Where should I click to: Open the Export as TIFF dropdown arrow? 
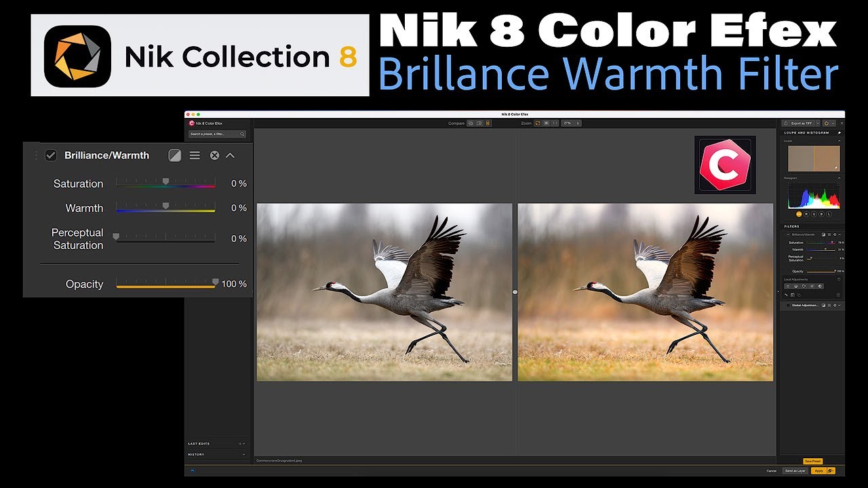tap(817, 123)
